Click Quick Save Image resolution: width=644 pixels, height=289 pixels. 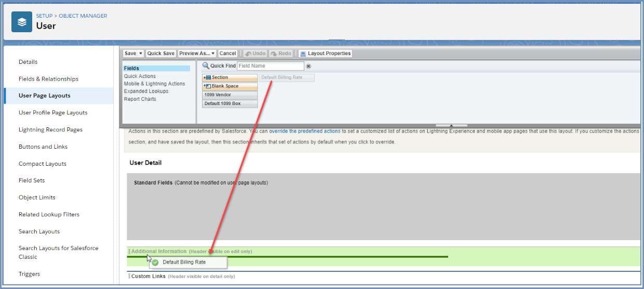tap(161, 54)
